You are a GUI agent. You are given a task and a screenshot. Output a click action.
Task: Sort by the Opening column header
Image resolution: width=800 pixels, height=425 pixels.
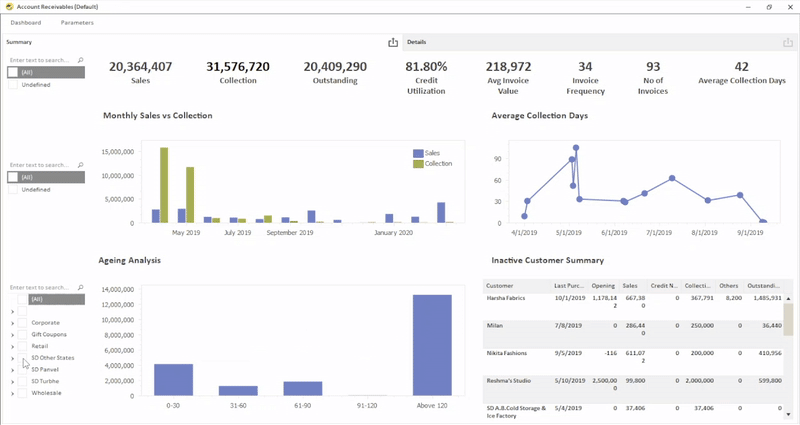click(603, 286)
